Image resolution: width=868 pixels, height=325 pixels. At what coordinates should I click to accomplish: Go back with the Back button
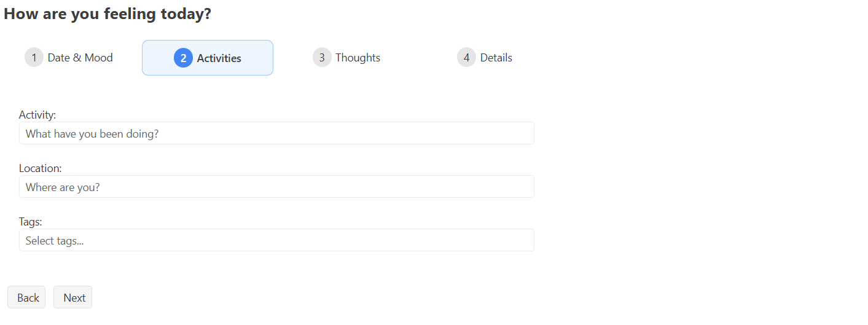pos(26,297)
